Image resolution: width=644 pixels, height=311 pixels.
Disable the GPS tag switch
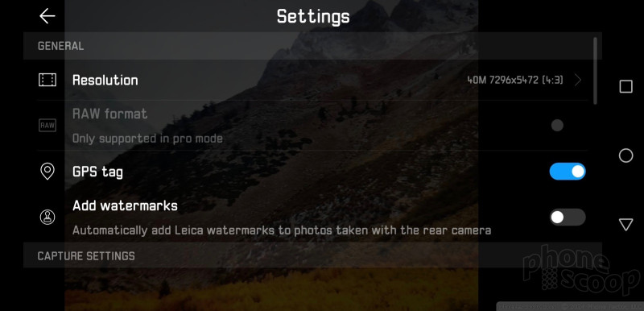tap(568, 172)
